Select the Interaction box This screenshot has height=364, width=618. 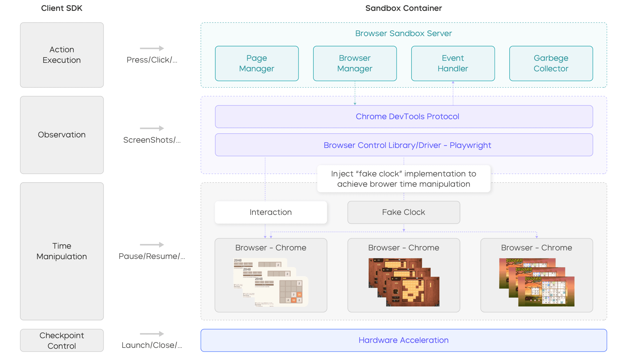[x=271, y=212]
